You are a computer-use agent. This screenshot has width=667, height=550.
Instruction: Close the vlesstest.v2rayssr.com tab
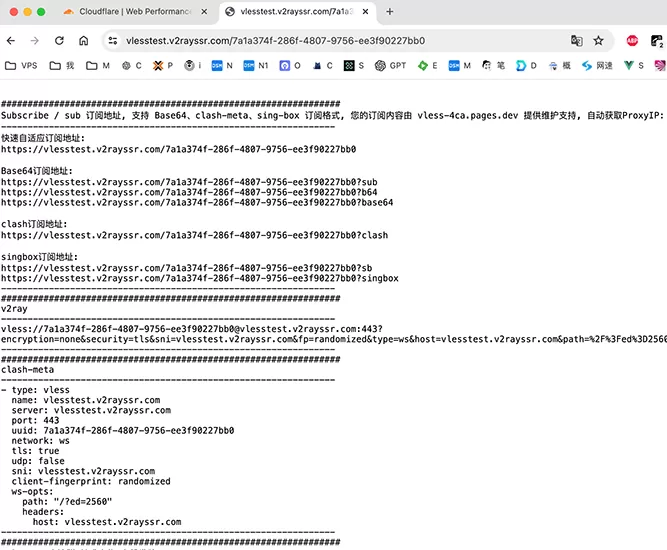(365, 11)
